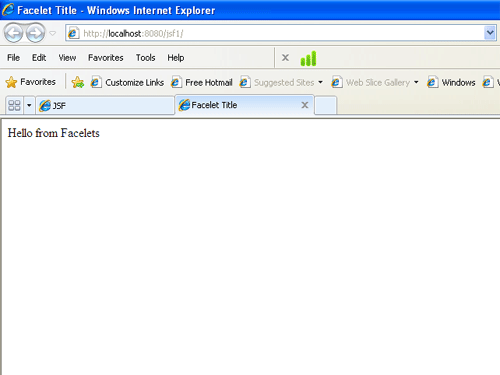
Task: Open Favorites Center with the star button
Action: [30, 82]
